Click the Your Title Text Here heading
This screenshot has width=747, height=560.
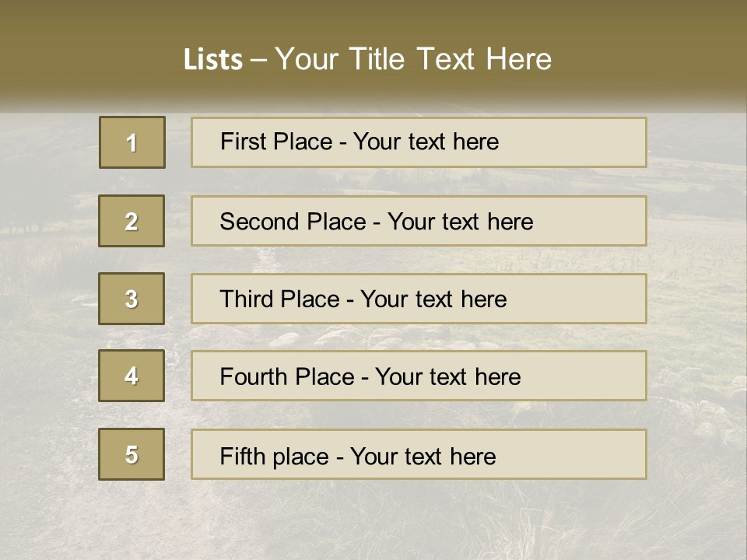(x=413, y=60)
